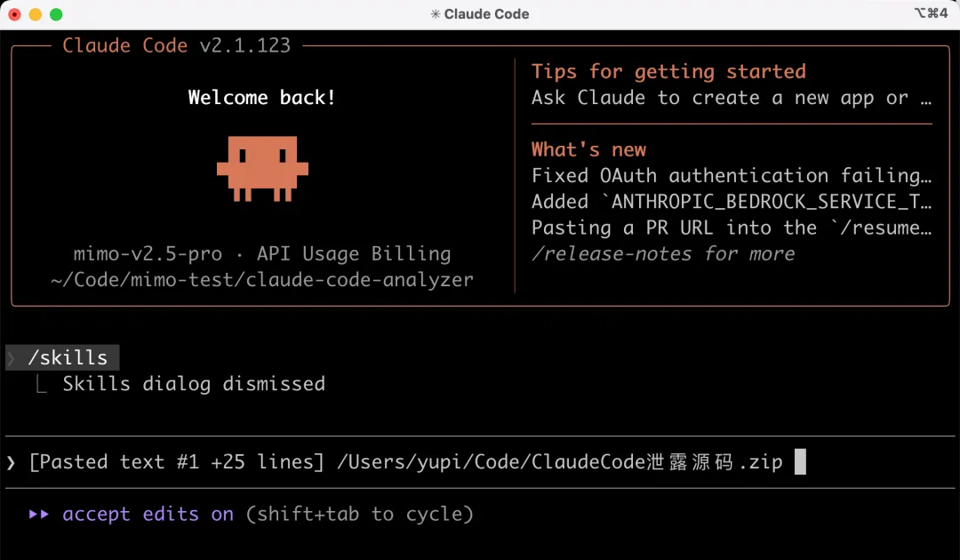Image resolution: width=960 pixels, height=560 pixels.
Task: Click the /release-notes for more link
Action: coord(662,253)
